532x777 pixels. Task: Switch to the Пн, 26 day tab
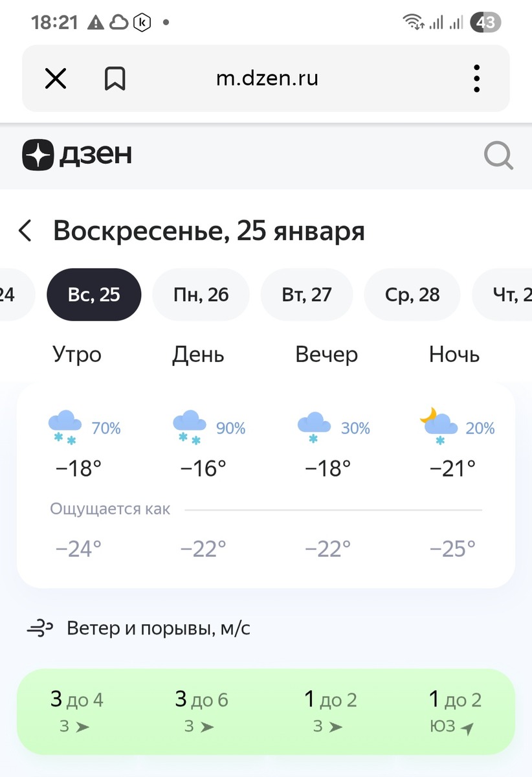click(x=201, y=295)
